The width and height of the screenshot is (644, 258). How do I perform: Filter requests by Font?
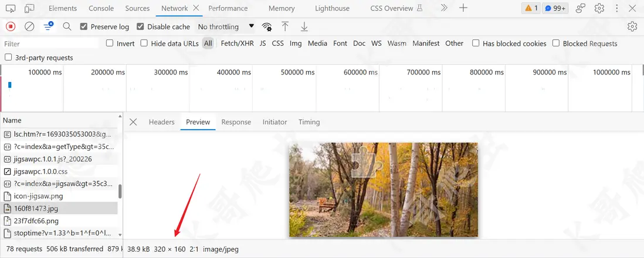point(340,43)
